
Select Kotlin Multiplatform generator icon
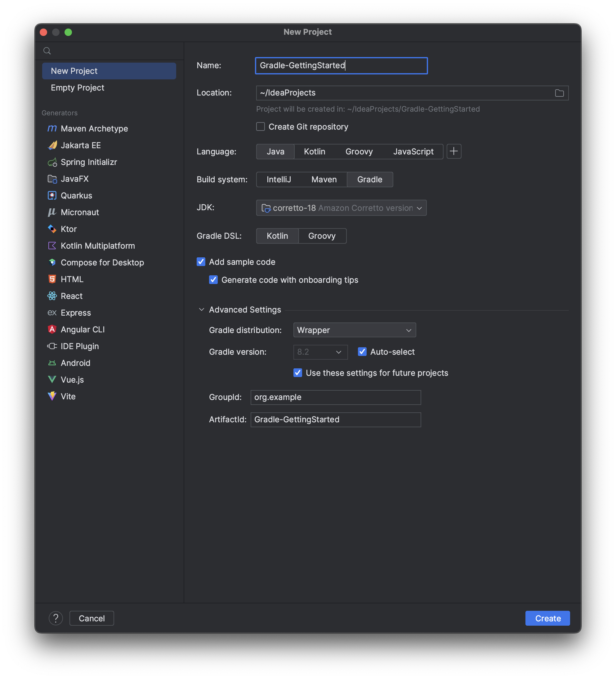click(x=52, y=246)
